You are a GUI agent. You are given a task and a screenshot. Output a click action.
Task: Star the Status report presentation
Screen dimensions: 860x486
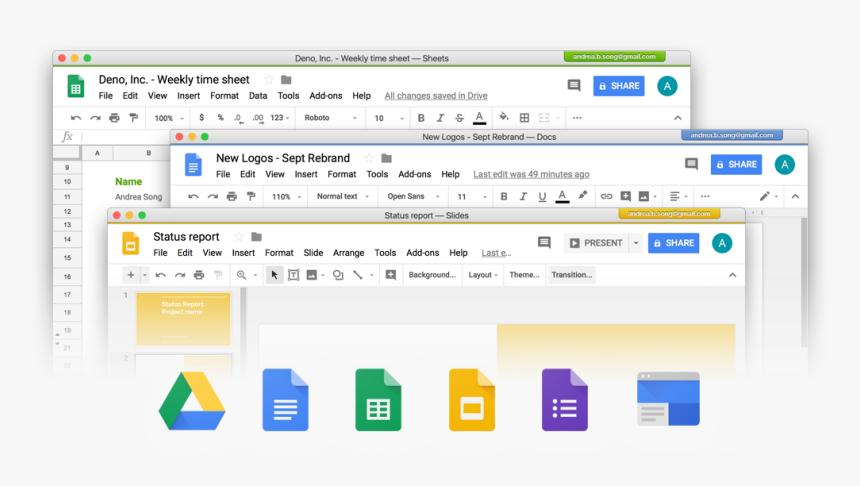coord(238,237)
